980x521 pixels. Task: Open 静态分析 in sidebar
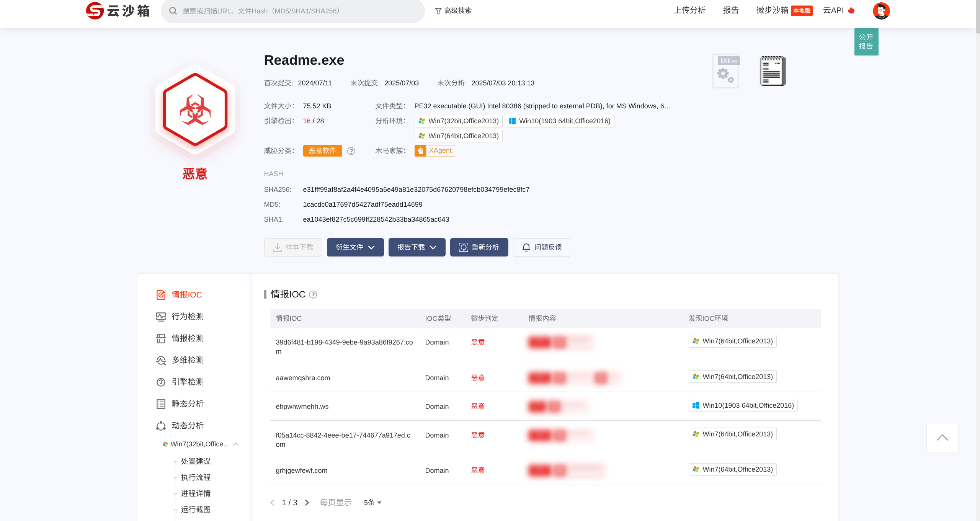pyautogui.click(x=187, y=403)
